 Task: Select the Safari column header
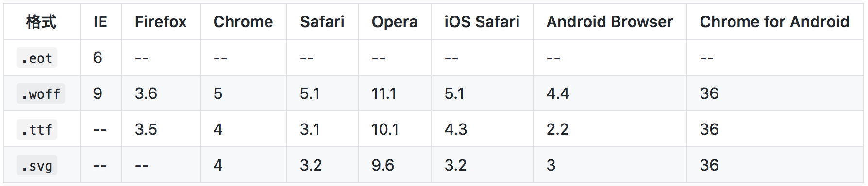(322, 22)
